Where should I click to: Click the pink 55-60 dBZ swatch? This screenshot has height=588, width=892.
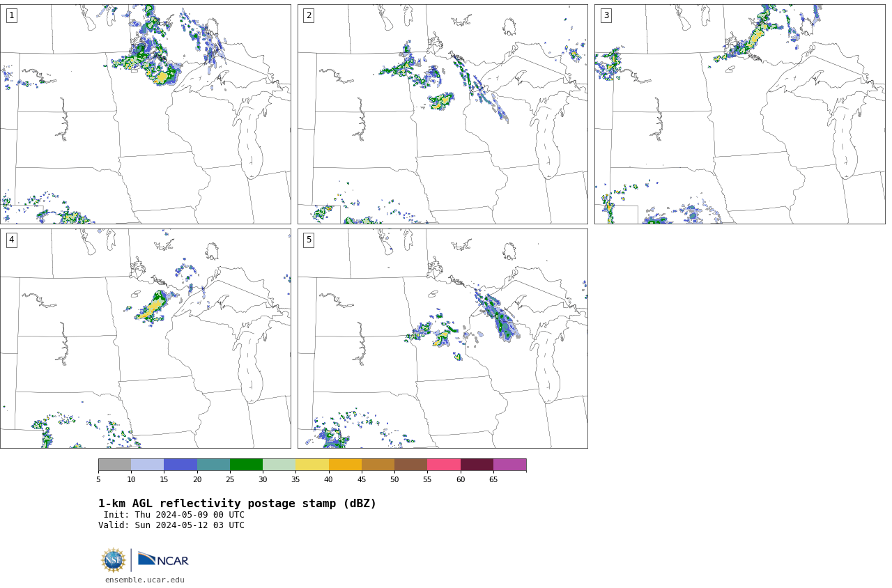tap(444, 465)
